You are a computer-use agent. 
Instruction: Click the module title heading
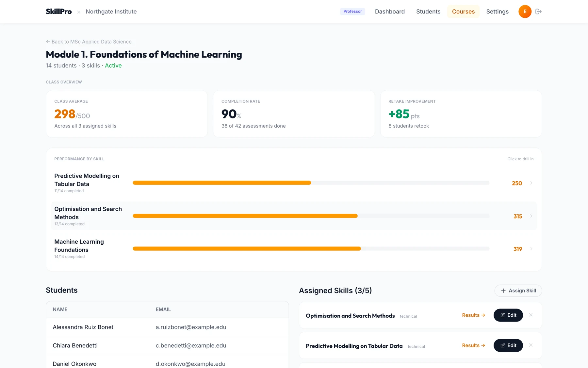144,54
